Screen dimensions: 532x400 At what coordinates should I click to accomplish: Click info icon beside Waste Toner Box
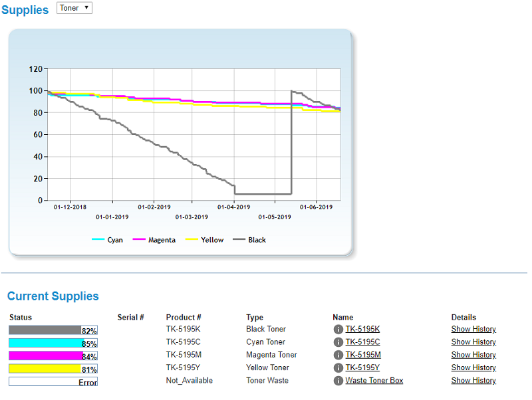point(338,381)
